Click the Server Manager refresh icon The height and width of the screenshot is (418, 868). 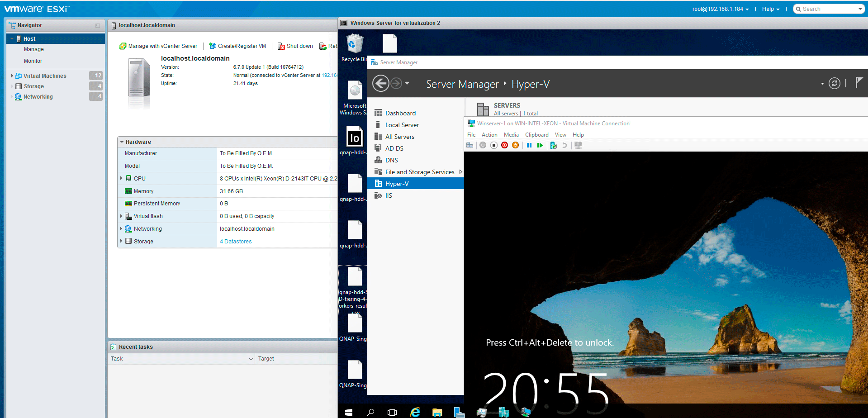[834, 84]
